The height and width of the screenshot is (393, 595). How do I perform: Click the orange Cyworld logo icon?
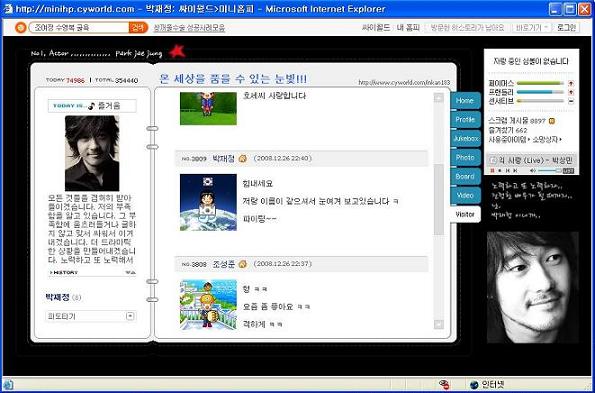[x=20, y=28]
